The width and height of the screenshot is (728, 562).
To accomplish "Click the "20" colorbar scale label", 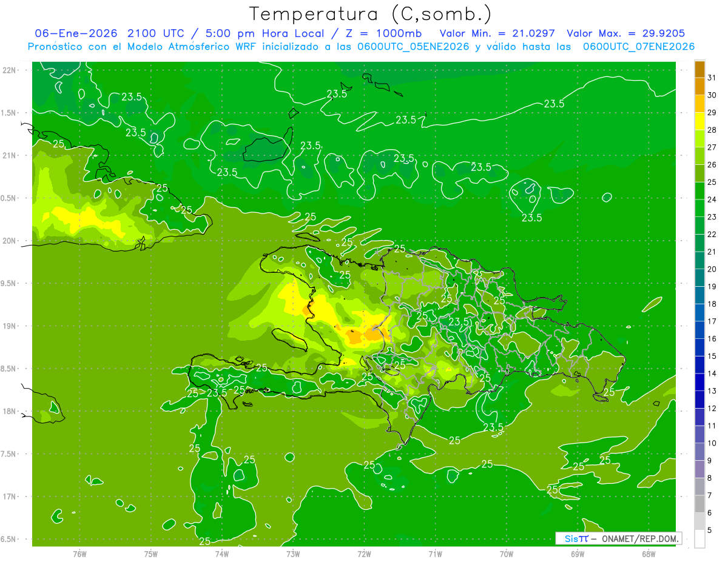I will coord(712,269).
